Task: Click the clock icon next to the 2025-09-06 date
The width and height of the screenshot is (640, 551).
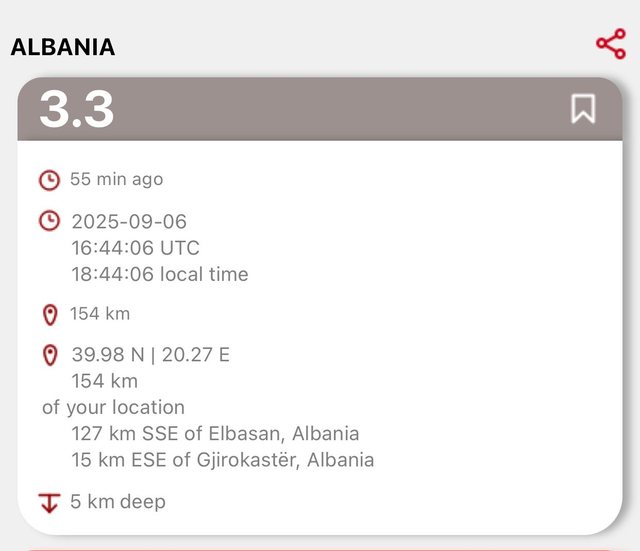Action: (x=49, y=221)
